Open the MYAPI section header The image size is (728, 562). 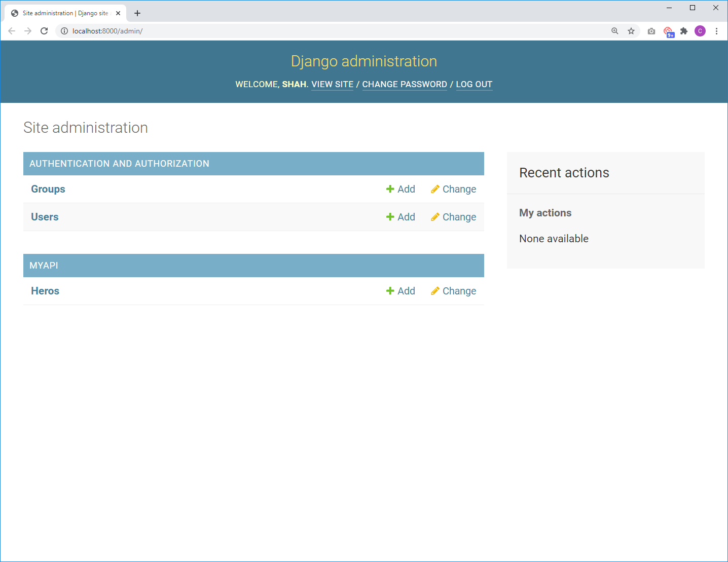pyautogui.click(x=44, y=266)
